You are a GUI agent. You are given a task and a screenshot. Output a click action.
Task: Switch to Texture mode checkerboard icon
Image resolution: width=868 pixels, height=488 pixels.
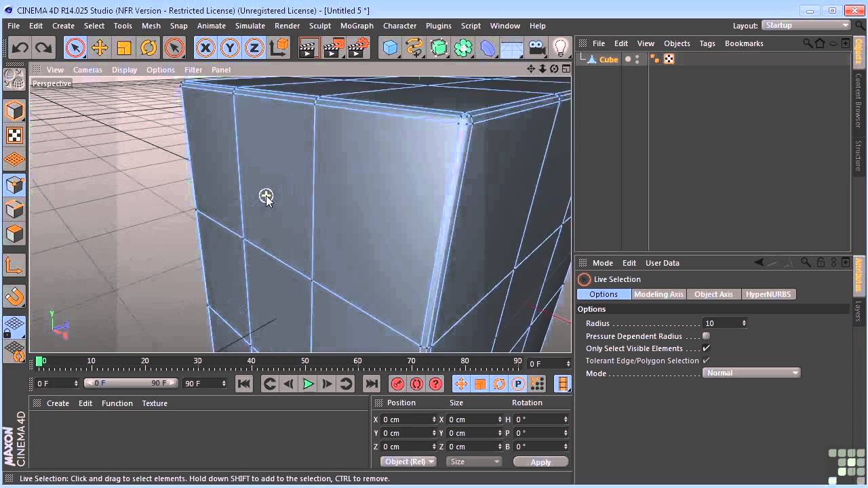[x=14, y=135]
